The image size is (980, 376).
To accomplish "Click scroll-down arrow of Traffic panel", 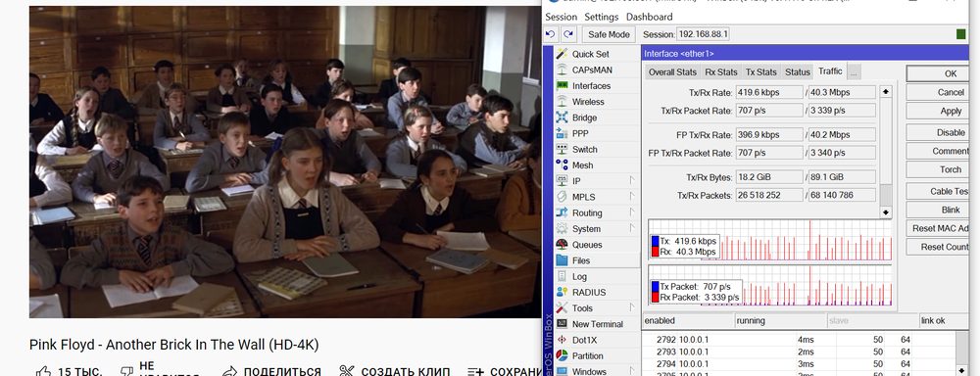I will [886, 212].
